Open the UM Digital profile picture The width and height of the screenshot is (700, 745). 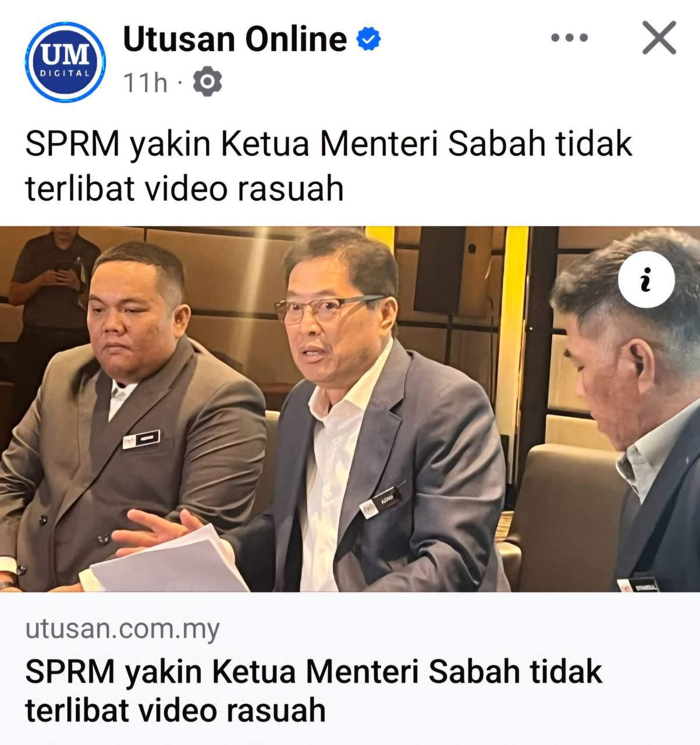click(x=65, y=62)
